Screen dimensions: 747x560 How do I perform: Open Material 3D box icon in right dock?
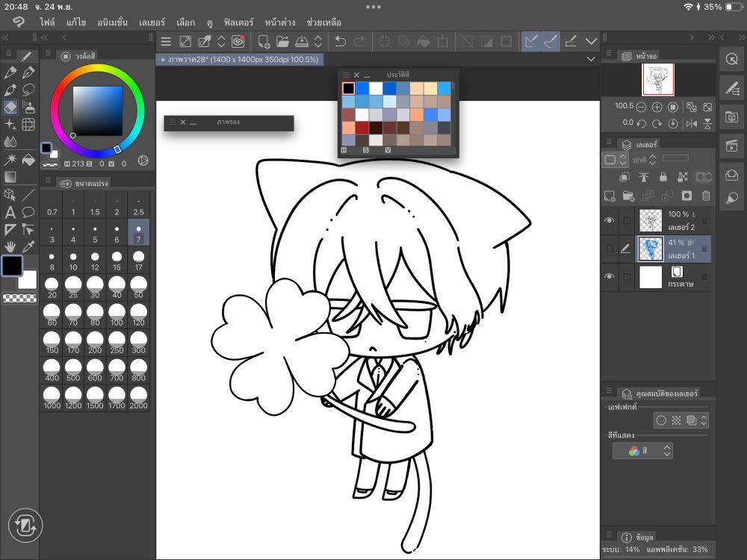click(x=732, y=117)
